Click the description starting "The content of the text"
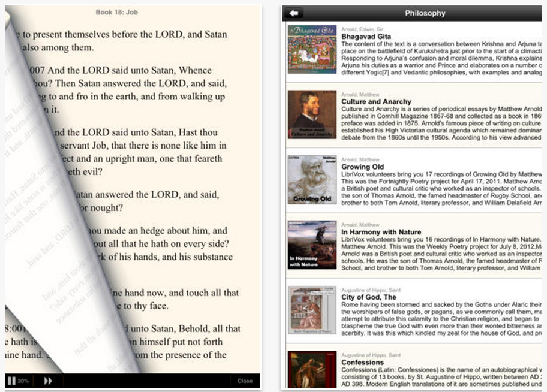Image resolution: width=547 pixels, height=392 pixels. [441, 58]
